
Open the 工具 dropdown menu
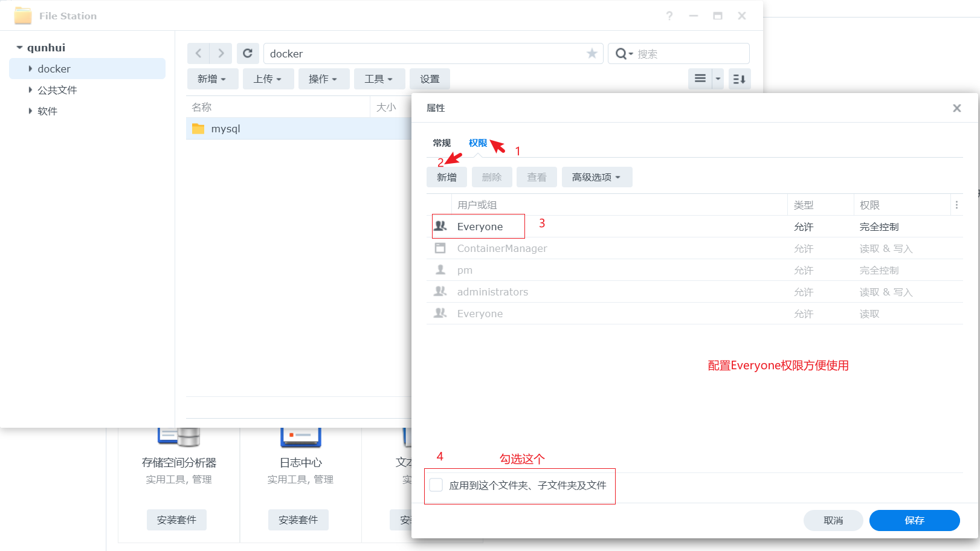[379, 79]
